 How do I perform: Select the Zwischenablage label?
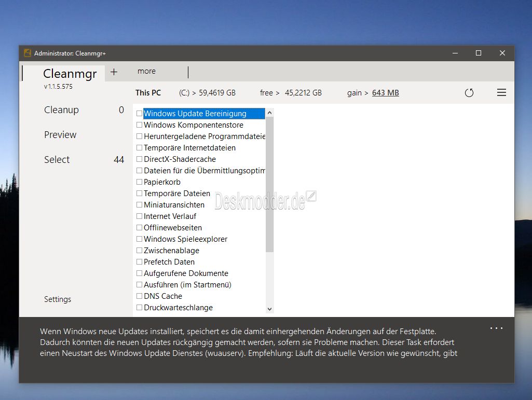pyautogui.click(x=171, y=251)
